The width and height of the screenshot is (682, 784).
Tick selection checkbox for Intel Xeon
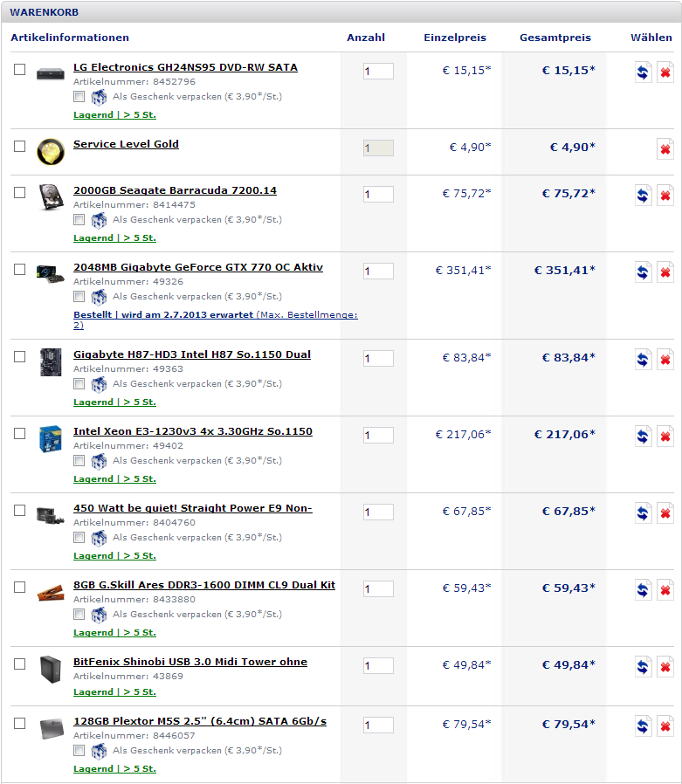click(19, 434)
